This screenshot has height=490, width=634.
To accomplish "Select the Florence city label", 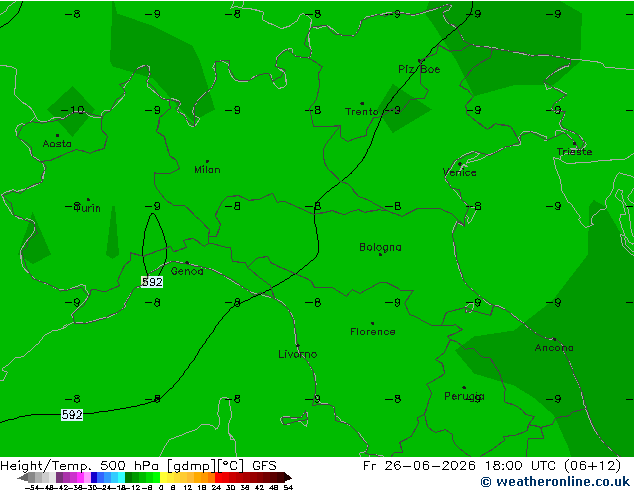I will pyautogui.click(x=373, y=332).
